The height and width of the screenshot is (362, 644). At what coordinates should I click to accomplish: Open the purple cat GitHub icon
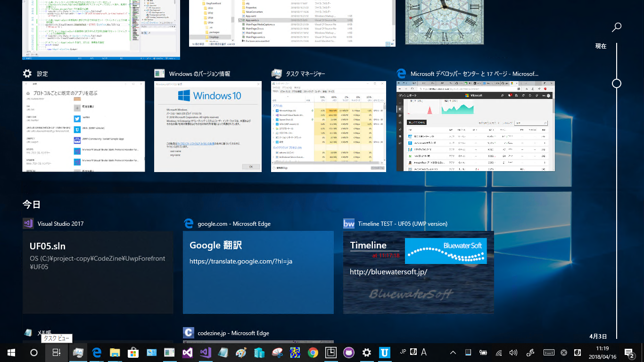click(349, 353)
